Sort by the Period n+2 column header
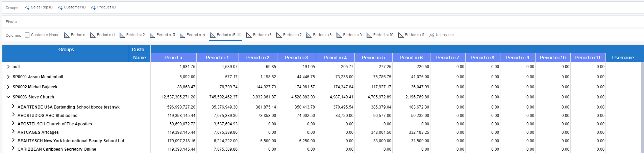Viewport: 644px width, 153px height. [x=257, y=58]
